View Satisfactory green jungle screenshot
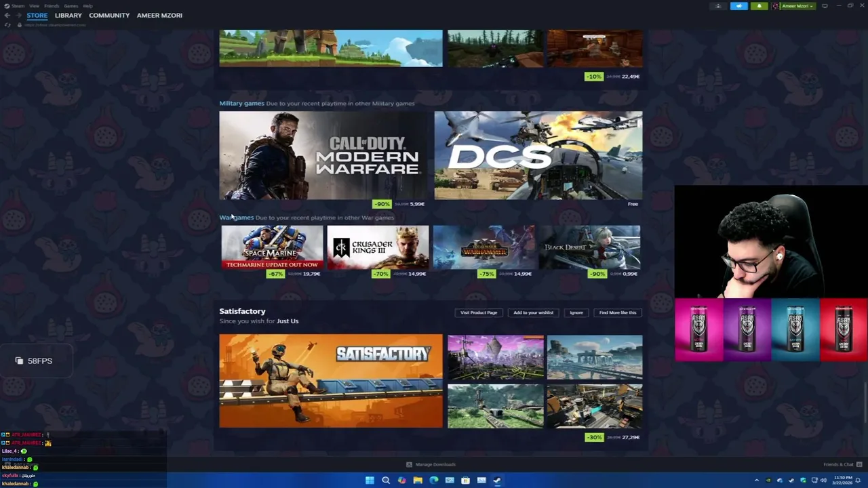 [x=495, y=406]
